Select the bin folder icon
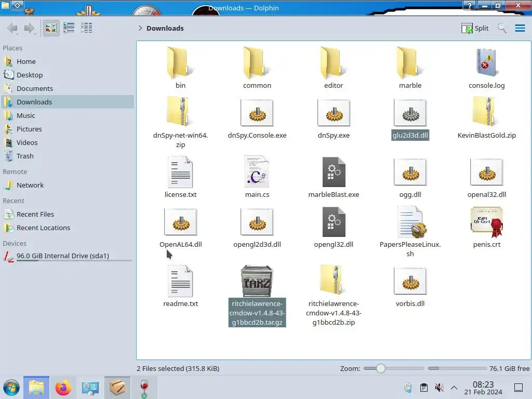 [180, 63]
